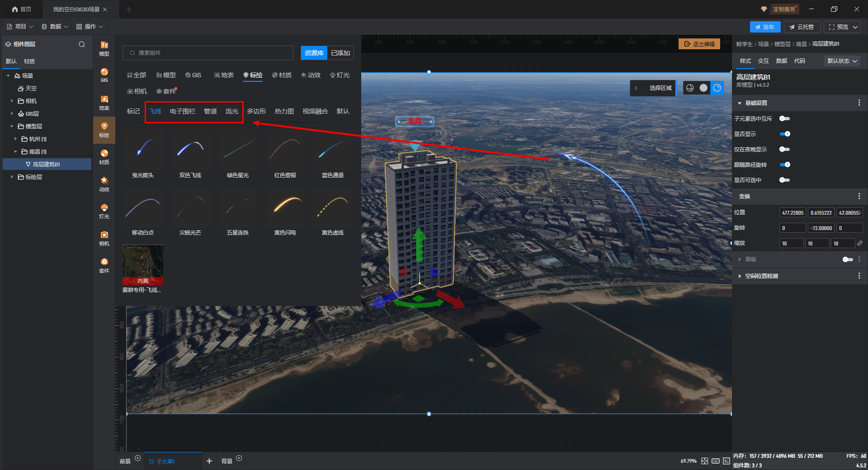This screenshot has width=868, height=470.
Task: Open the 标绘 component sidebar icon
Action: (x=104, y=130)
